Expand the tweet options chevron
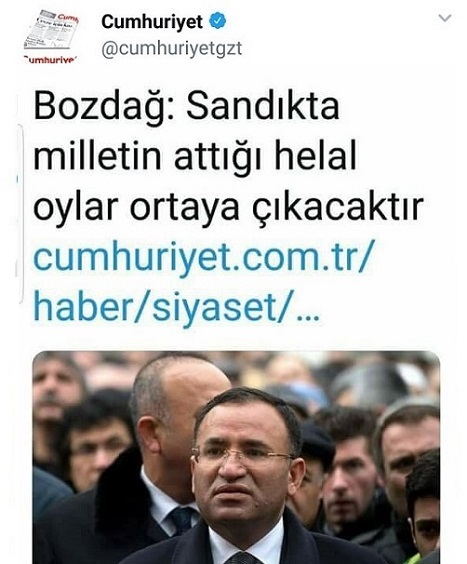 tap(445, 18)
